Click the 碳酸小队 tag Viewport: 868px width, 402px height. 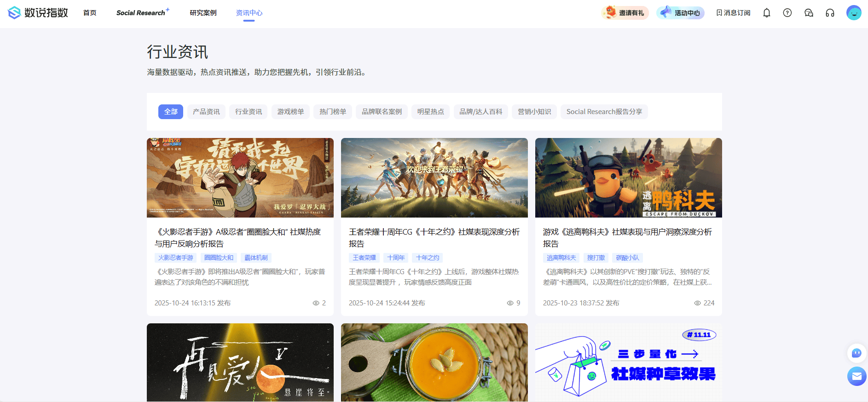tap(628, 258)
